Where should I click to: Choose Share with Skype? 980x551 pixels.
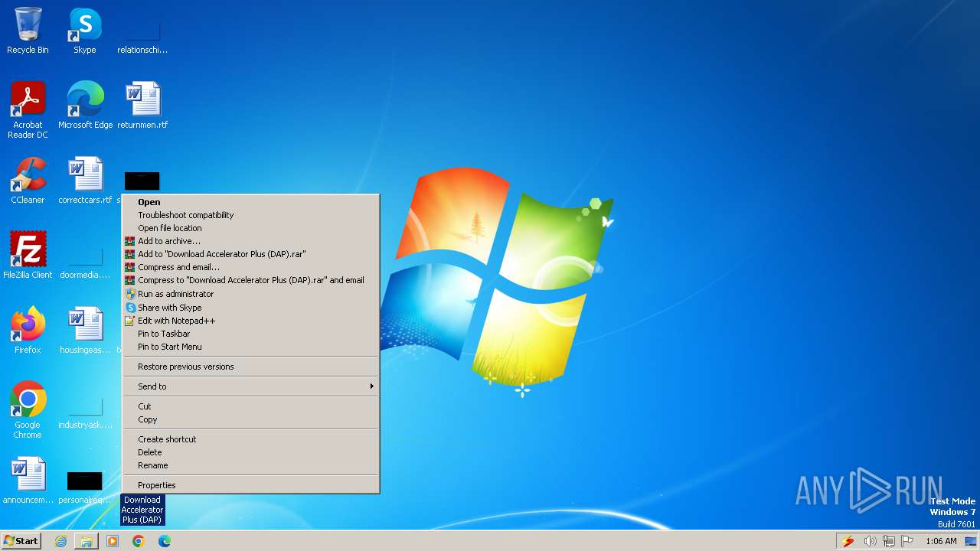click(251, 308)
